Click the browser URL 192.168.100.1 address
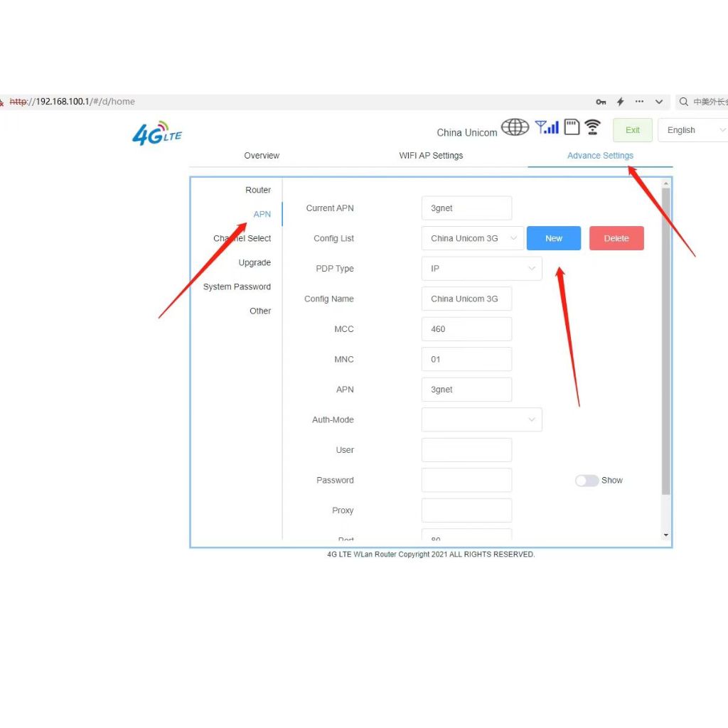728x728 pixels. pyautogui.click(x=73, y=102)
